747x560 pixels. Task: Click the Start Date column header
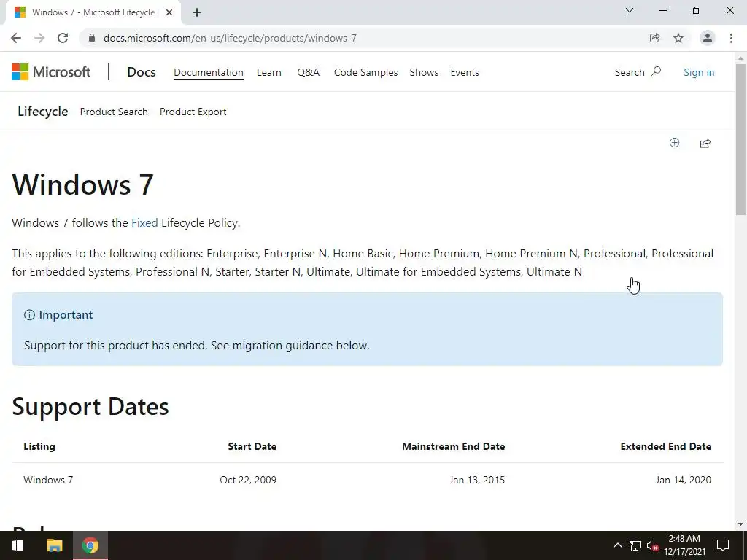click(x=252, y=446)
